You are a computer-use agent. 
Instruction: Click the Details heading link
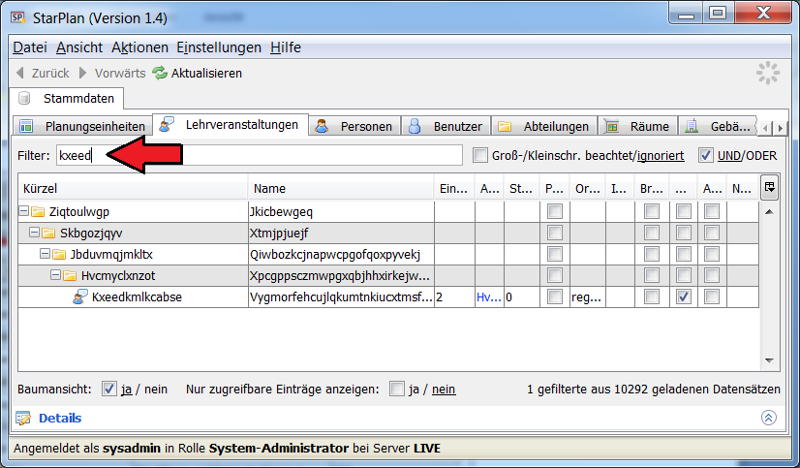tap(60, 418)
